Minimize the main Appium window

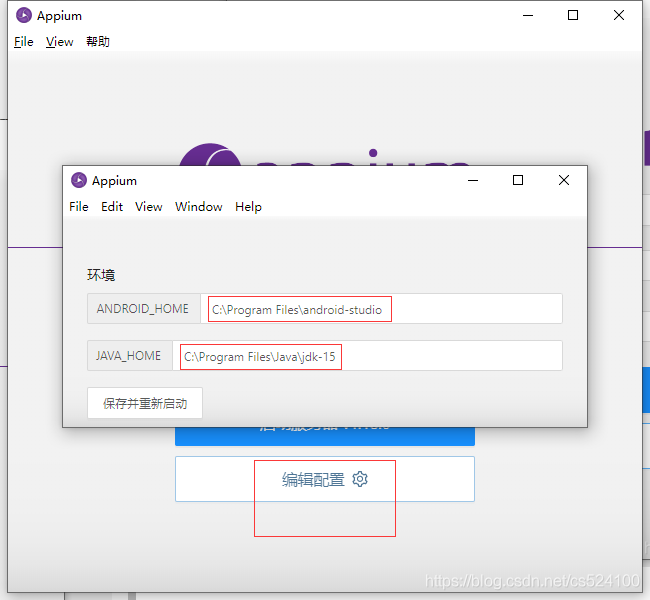click(x=528, y=15)
